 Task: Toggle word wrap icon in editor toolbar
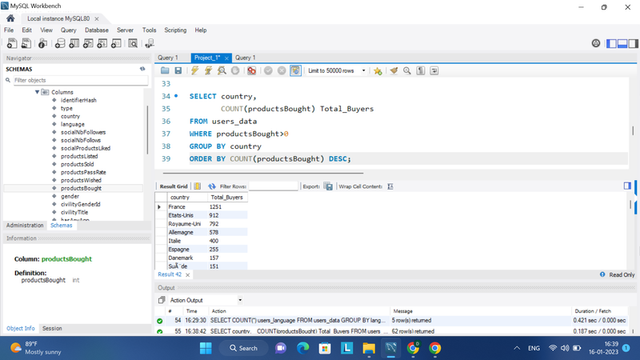point(434,71)
